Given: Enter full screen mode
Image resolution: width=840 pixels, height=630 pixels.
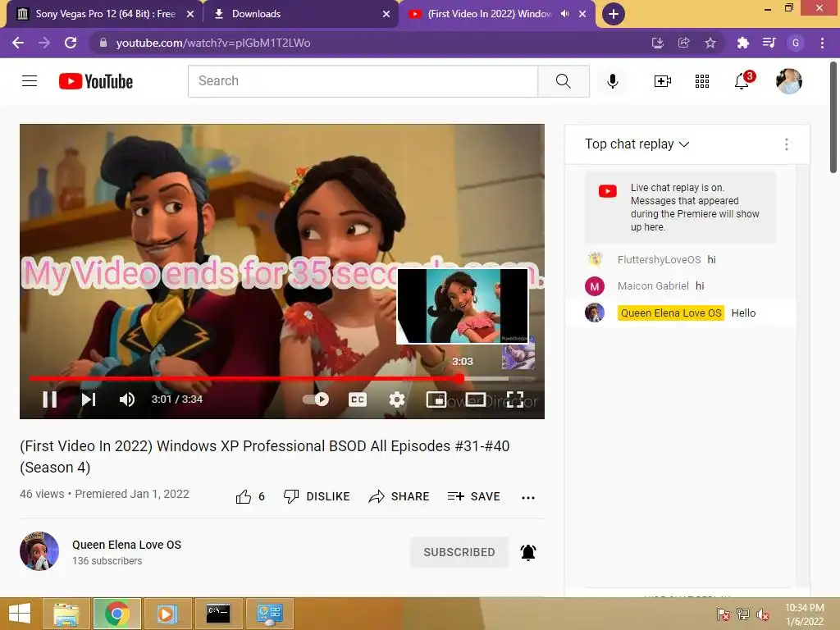Looking at the screenshot, I should (x=515, y=399).
